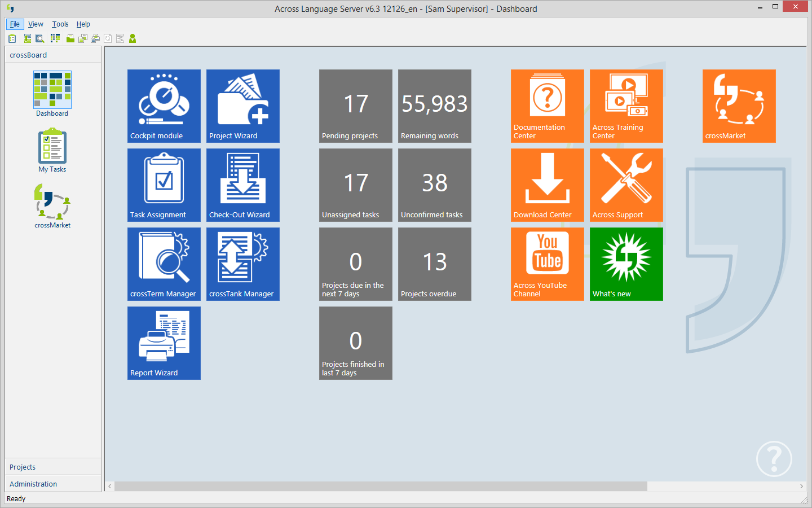This screenshot has height=508, width=812.
Task: Open the Unassigned tasks tile
Action: [356, 185]
